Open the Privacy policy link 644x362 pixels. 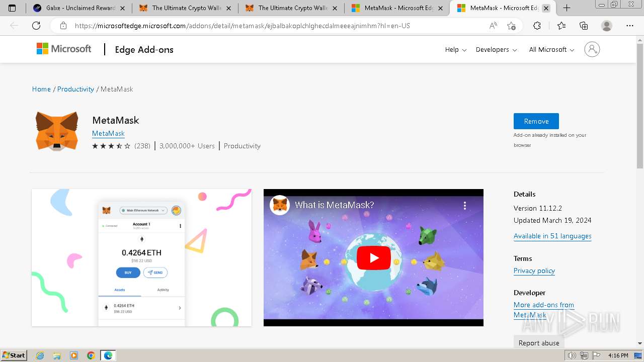coord(534,270)
